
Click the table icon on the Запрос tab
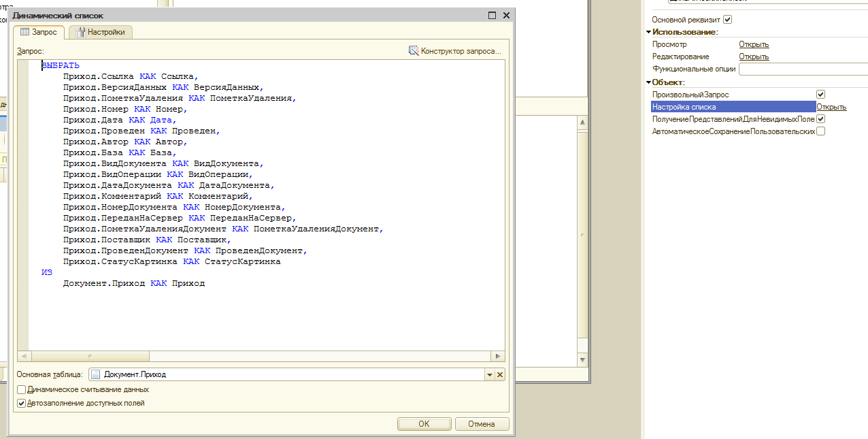(25, 32)
